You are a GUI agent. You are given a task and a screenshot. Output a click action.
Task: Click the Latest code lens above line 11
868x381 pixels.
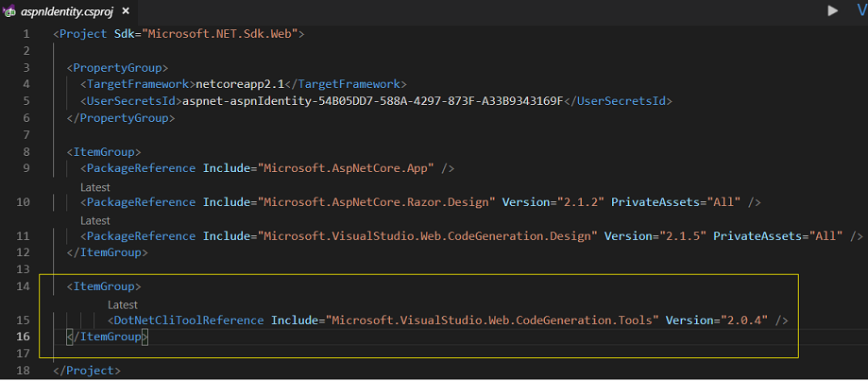95,221
